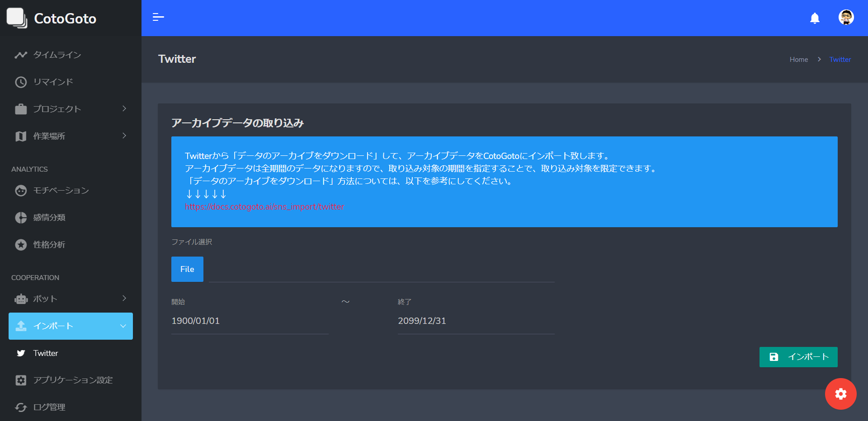Expand the プロジェクト submenu chevron

(x=124, y=109)
